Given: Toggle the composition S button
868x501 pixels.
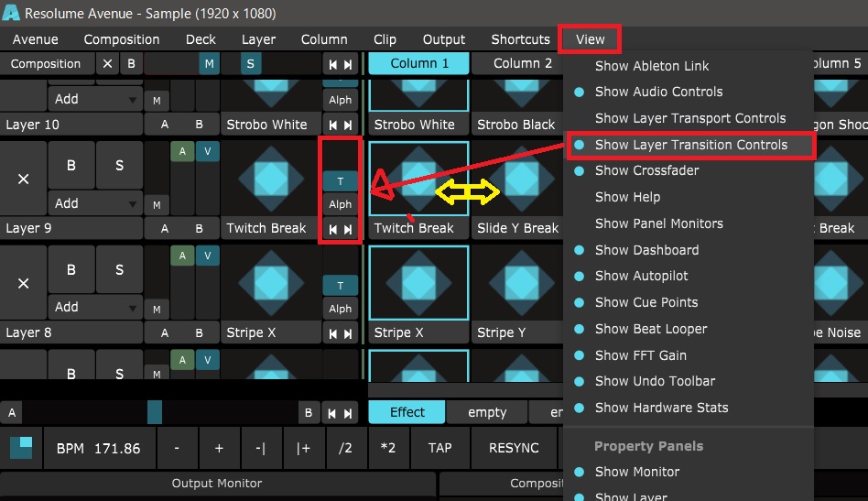Looking at the screenshot, I should pyautogui.click(x=251, y=64).
